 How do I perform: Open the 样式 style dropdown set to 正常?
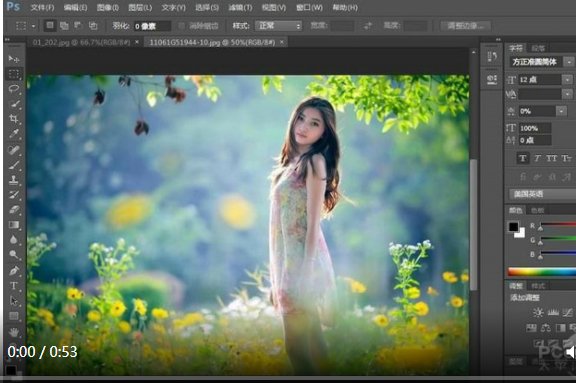(x=278, y=26)
